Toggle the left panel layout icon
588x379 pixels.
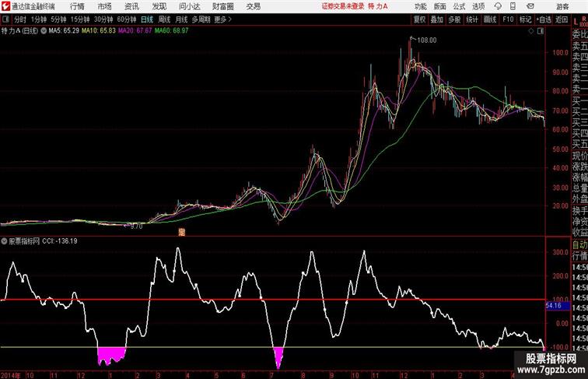pos(5,19)
